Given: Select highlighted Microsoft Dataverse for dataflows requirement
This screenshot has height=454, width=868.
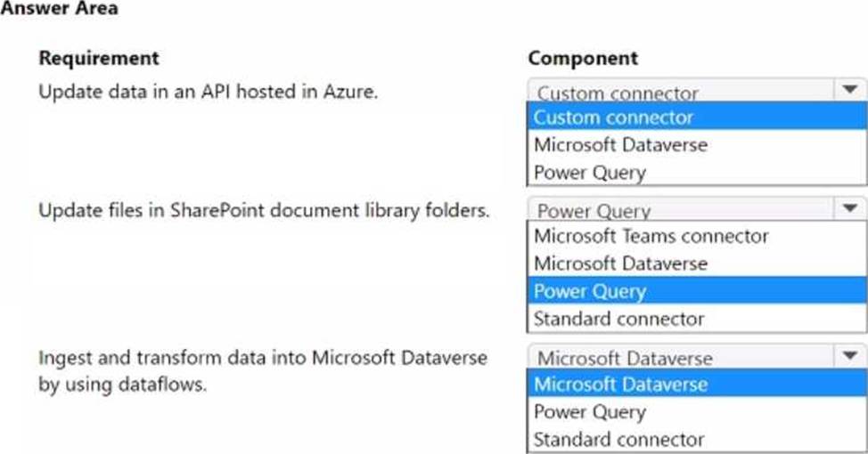Looking at the screenshot, I should click(697, 384).
